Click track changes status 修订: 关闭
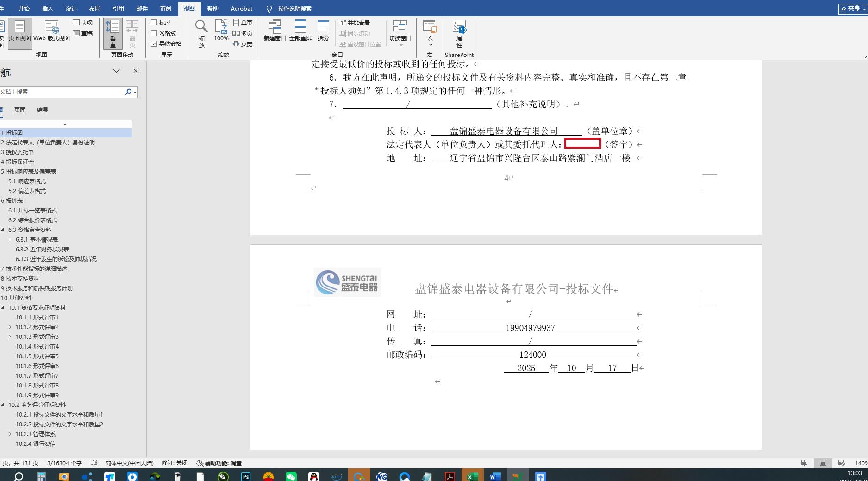Screen dimensions: 868x481 click(x=175, y=463)
